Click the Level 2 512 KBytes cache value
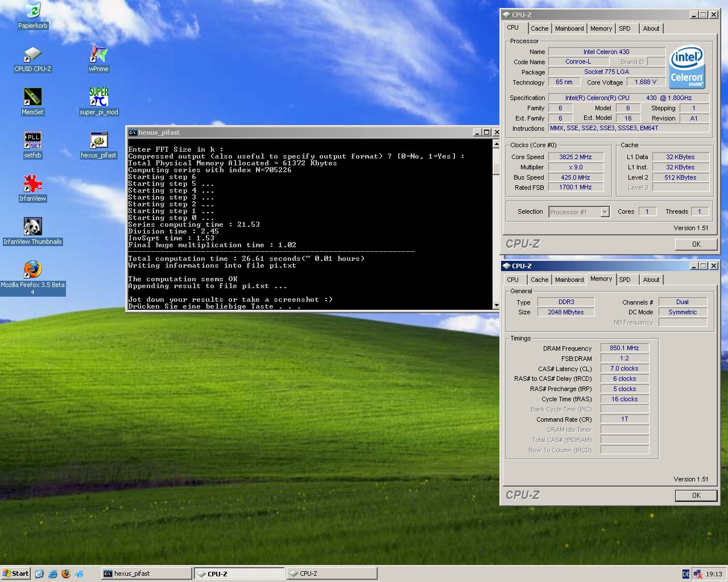This screenshot has height=582, width=728. [x=680, y=177]
